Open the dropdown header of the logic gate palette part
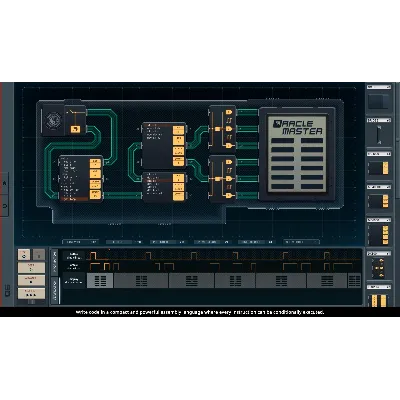Image resolution: width=400 pixels, height=400 pixels. (379, 254)
